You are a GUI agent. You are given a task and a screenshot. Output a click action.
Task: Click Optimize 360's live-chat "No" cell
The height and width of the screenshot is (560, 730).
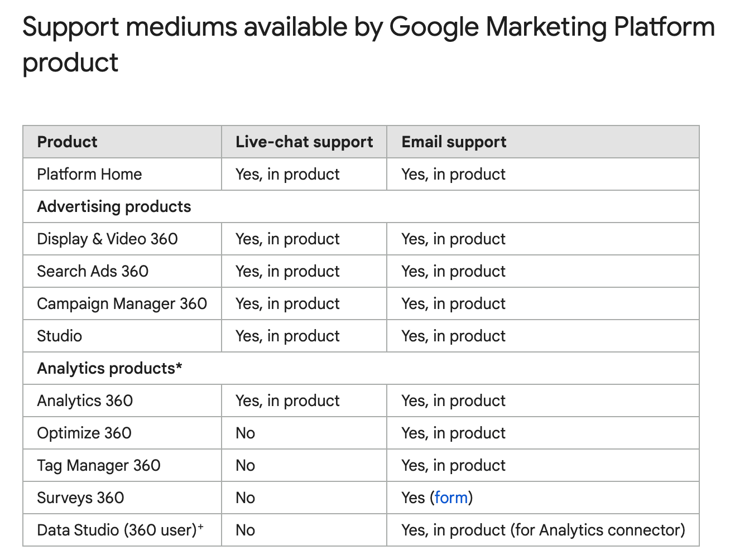(x=246, y=433)
